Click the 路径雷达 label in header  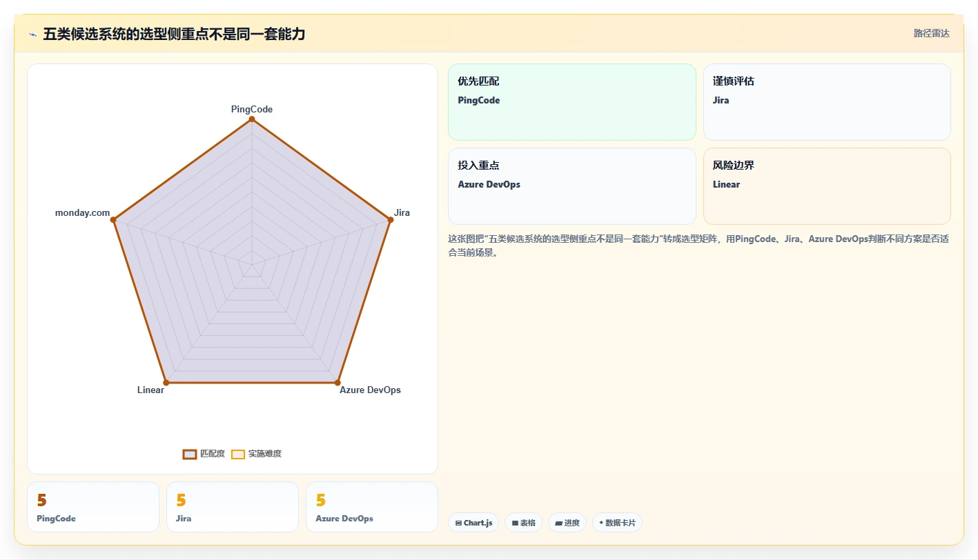pos(932,33)
